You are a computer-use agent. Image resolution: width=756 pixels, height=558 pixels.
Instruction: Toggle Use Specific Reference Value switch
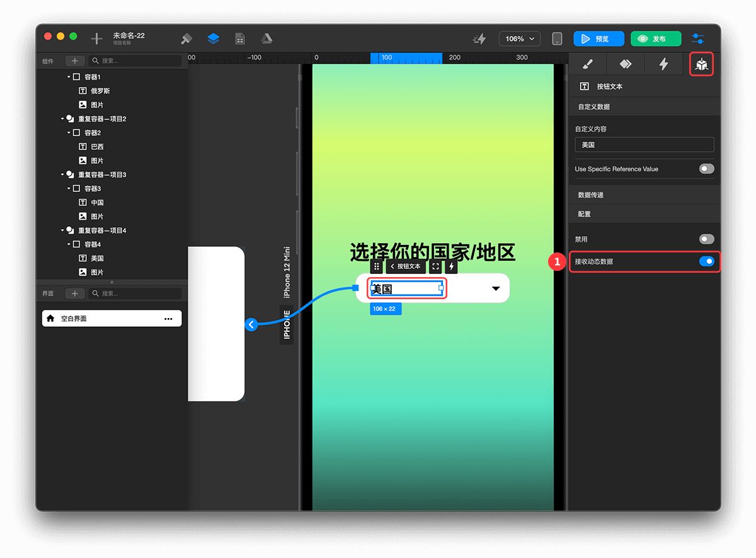[x=707, y=169]
